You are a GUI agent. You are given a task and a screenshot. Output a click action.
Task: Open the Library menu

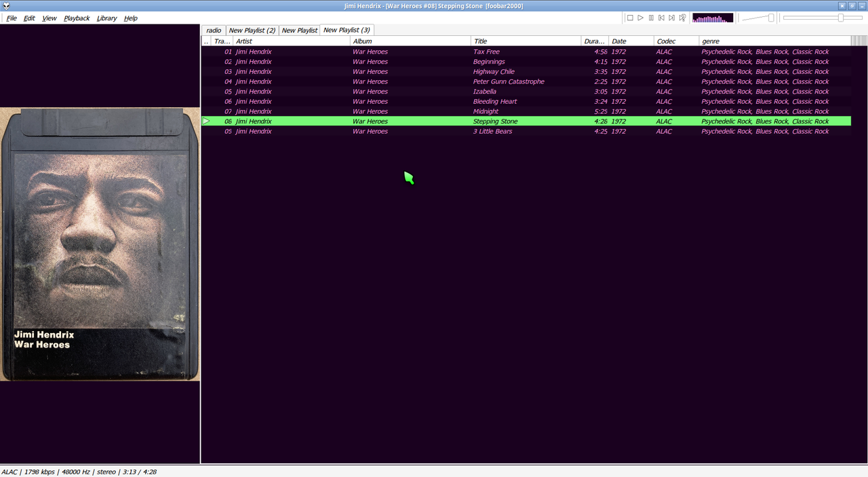tap(106, 18)
